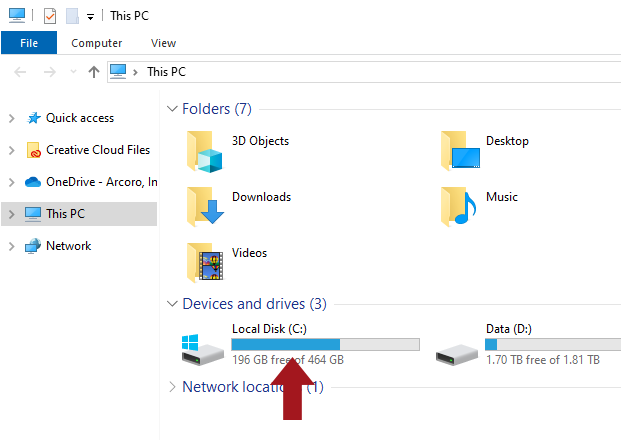Image resolution: width=621 pixels, height=440 pixels.
Task: Click the This PC monitor icon in sidebar
Action: (x=33, y=214)
